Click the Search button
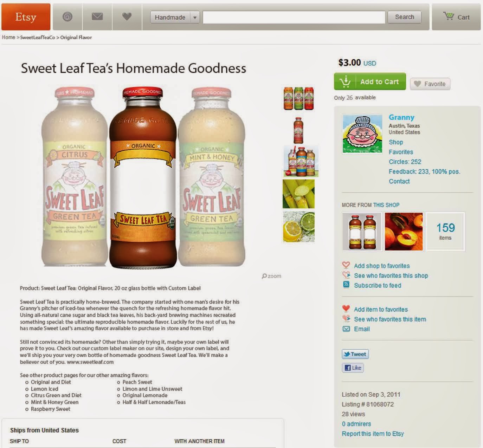483x448 pixels. click(404, 17)
